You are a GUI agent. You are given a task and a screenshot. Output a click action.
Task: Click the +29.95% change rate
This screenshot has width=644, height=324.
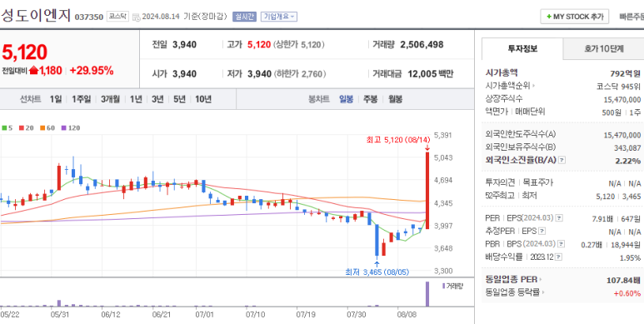[x=91, y=71]
